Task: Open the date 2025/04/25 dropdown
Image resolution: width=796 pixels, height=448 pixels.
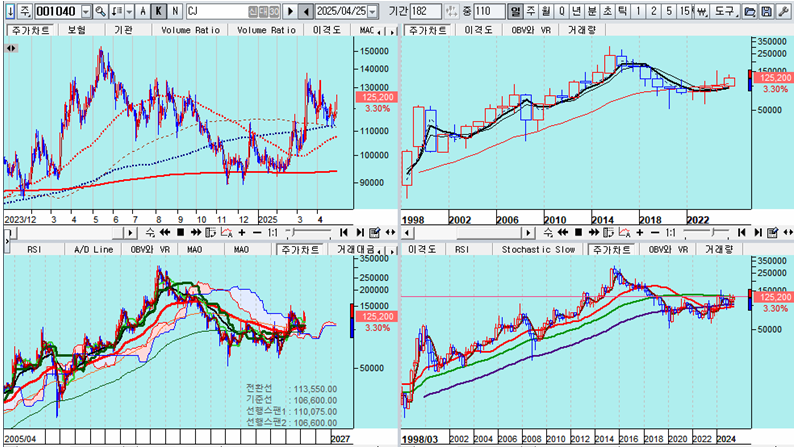Action: (373, 11)
